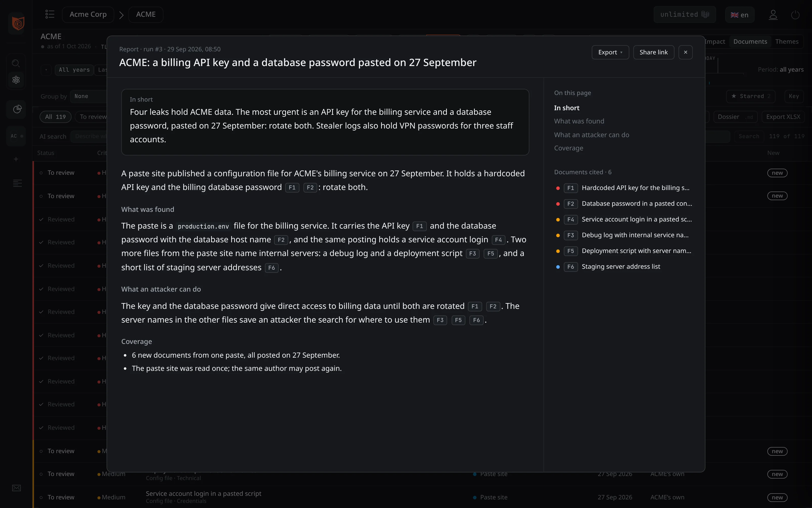Open the pie chart icon in sidebar
Viewport: 812px width, 508px height.
pyautogui.click(x=17, y=109)
